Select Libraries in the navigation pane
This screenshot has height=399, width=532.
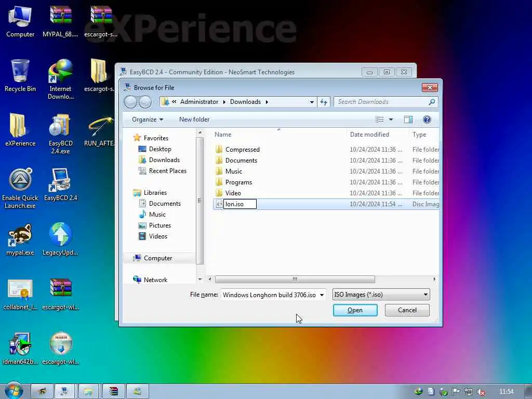pyautogui.click(x=155, y=193)
